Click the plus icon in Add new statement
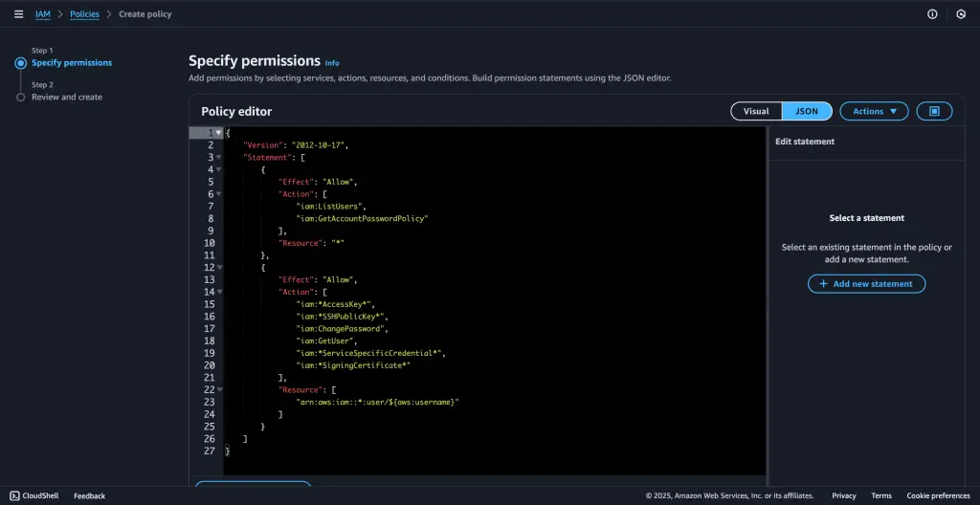Viewport: 980px width, 505px height. (823, 284)
